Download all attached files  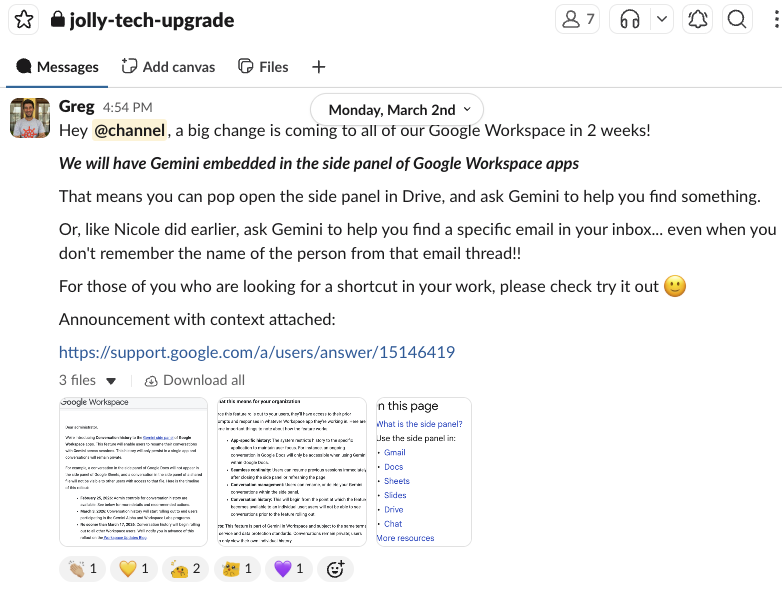click(195, 381)
